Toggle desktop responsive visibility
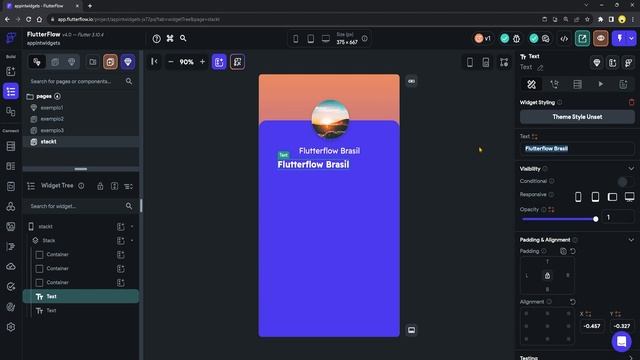This screenshot has height=360, width=640. 629,197
